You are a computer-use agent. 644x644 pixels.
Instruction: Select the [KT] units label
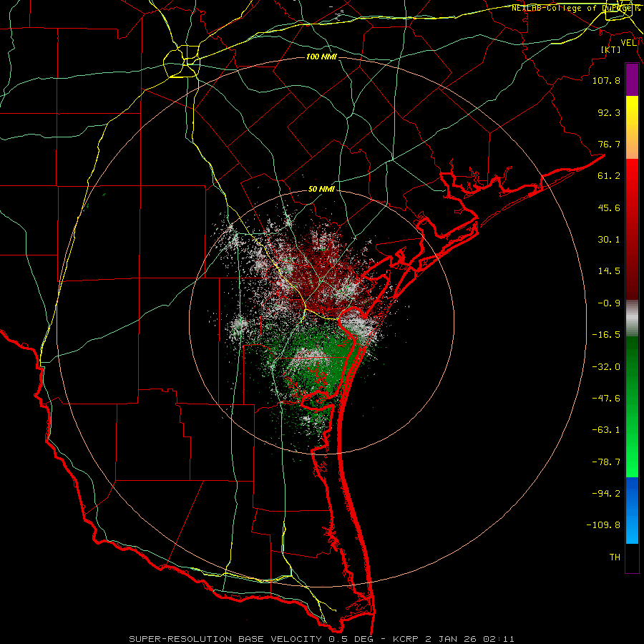click(x=611, y=49)
